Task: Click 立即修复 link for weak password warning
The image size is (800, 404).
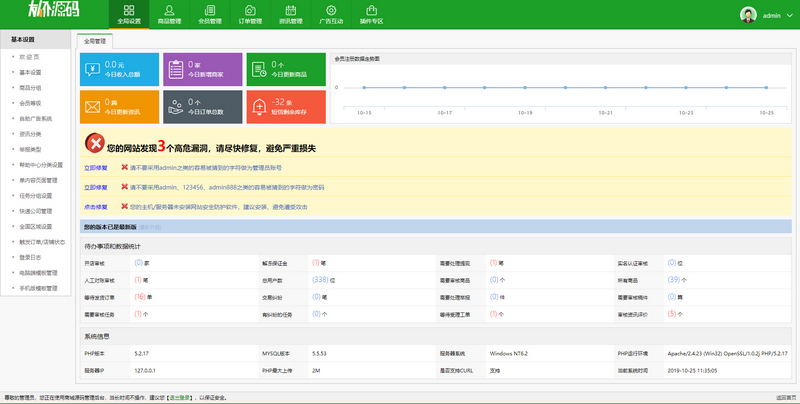Action: tap(96, 187)
